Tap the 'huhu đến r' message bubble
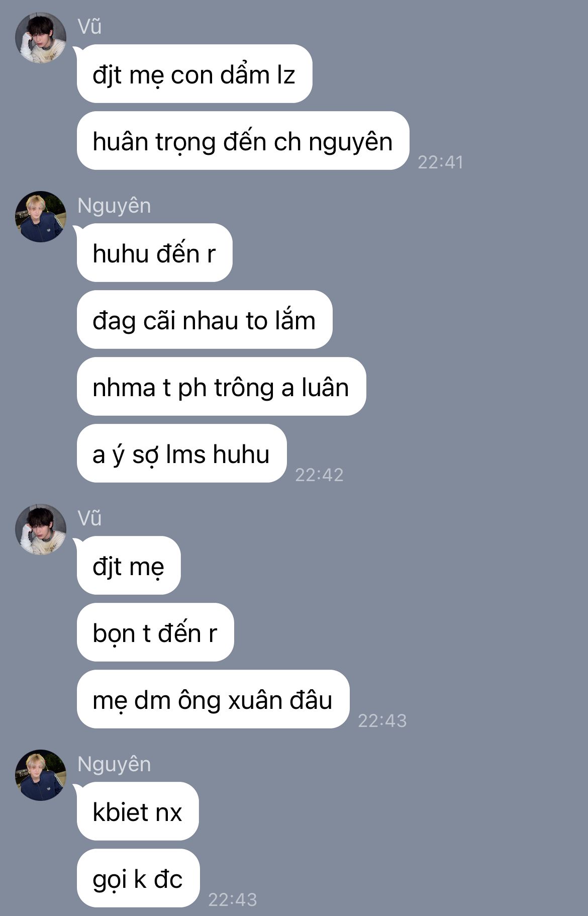Image resolution: width=588 pixels, height=916 pixels. pyautogui.click(x=154, y=252)
